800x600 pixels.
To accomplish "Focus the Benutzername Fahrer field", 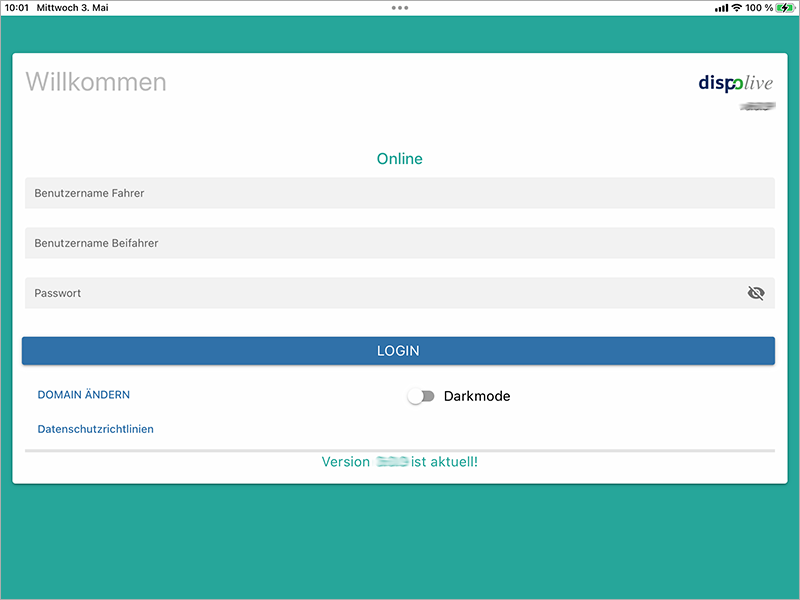I will pyautogui.click(x=399, y=193).
